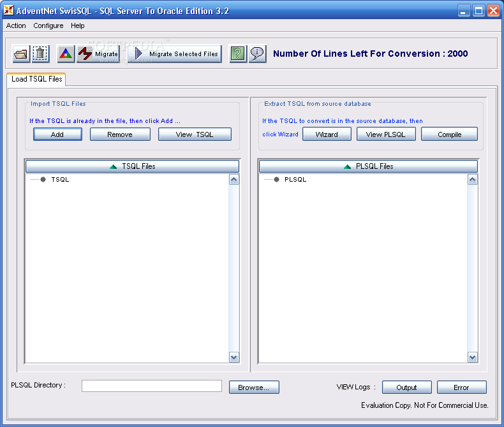
Task: Close the SwisSQL window
Action: click(493, 11)
